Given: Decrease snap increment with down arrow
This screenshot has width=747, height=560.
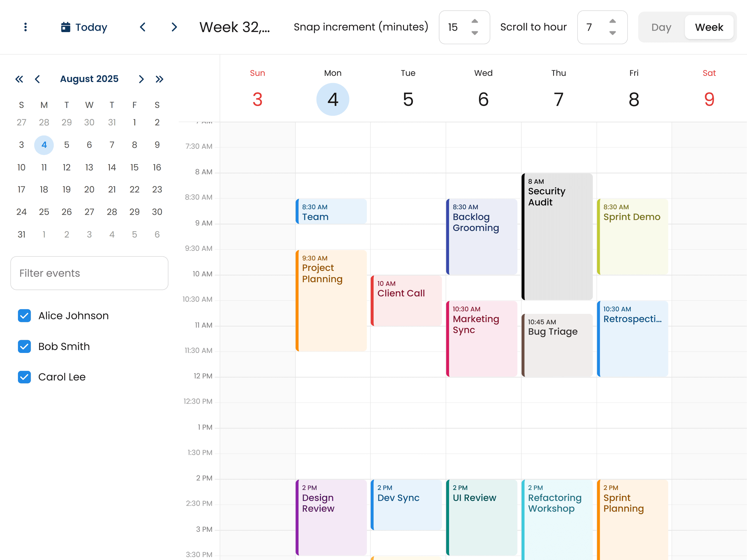Looking at the screenshot, I should (x=475, y=33).
